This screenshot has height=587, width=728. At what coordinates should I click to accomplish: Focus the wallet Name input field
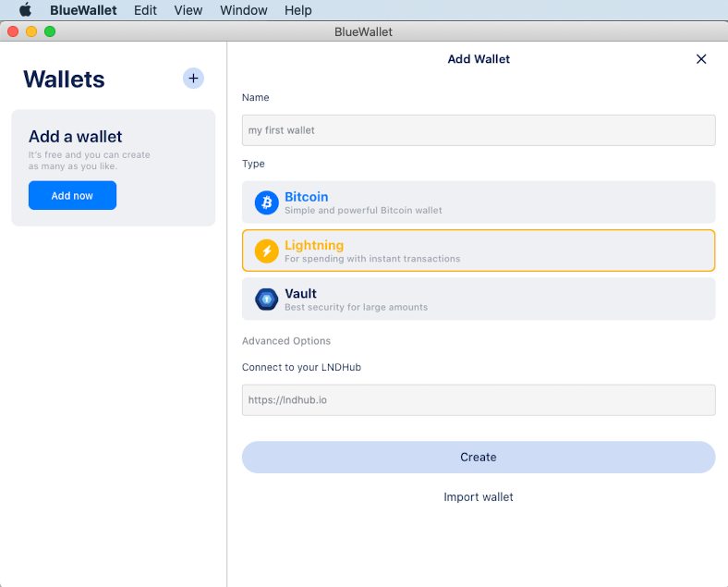tap(479, 130)
